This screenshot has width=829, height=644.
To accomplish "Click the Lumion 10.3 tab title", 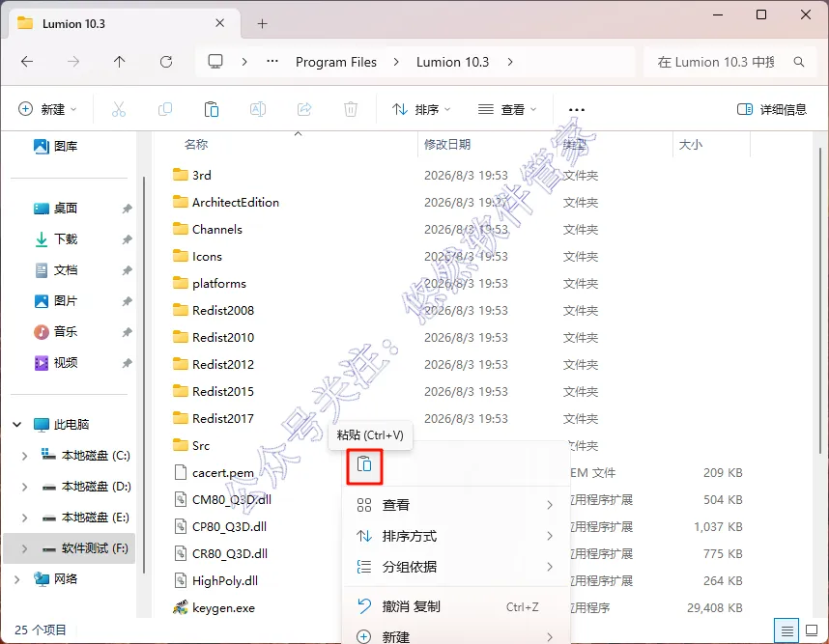I will click(73, 24).
